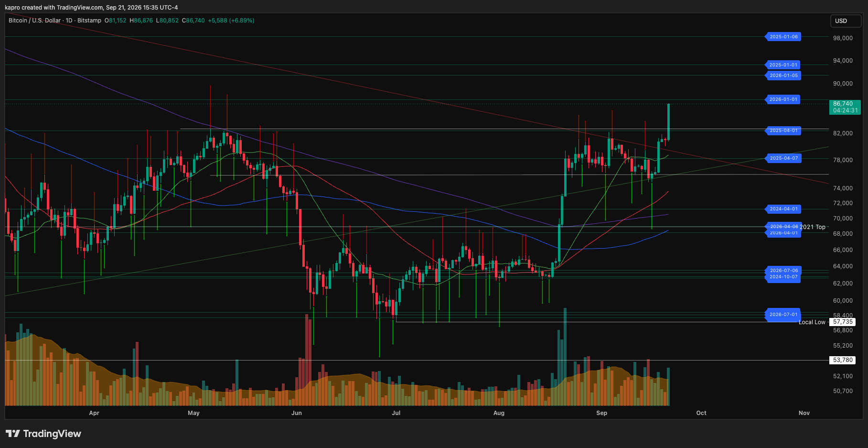Screen dimensions: 868x448
Task: Open the USD currency selector
Action: 846,21
